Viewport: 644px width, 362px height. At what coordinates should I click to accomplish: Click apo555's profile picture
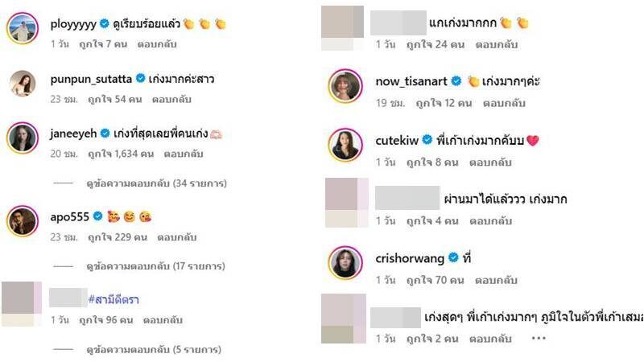(23, 221)
